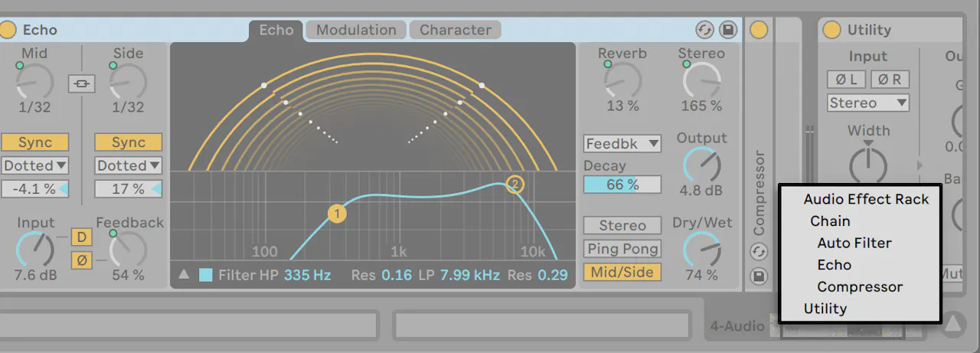Choose Echo in the popup list
The image size is (980, 353).
tap(834, 265)
